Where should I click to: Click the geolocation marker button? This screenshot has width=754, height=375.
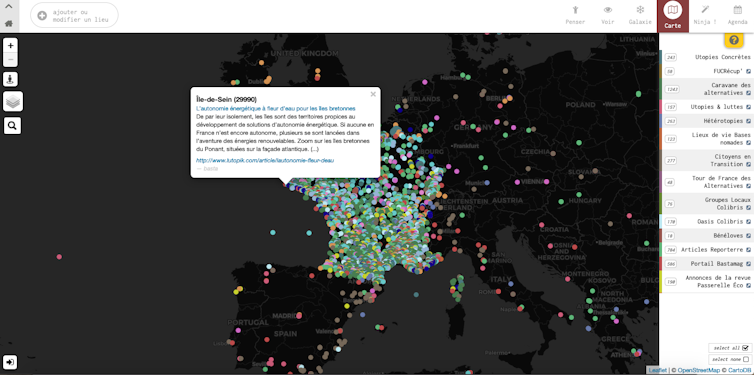click(x=11, y=79)
